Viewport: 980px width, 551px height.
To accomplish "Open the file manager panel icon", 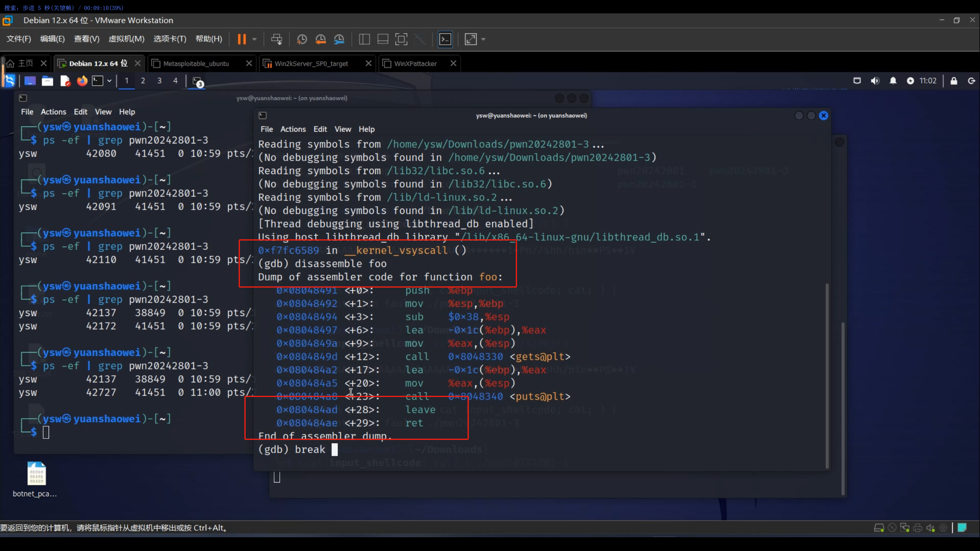I will (x=47, y=81).
